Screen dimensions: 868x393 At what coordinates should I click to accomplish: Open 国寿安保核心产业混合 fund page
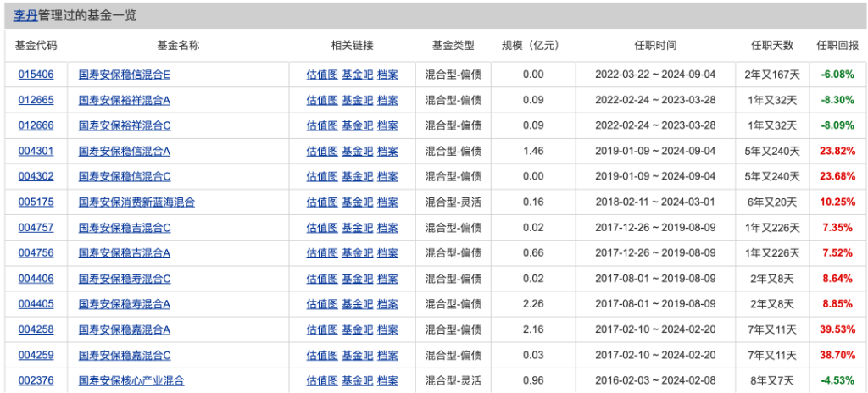(x=131, y=380)
